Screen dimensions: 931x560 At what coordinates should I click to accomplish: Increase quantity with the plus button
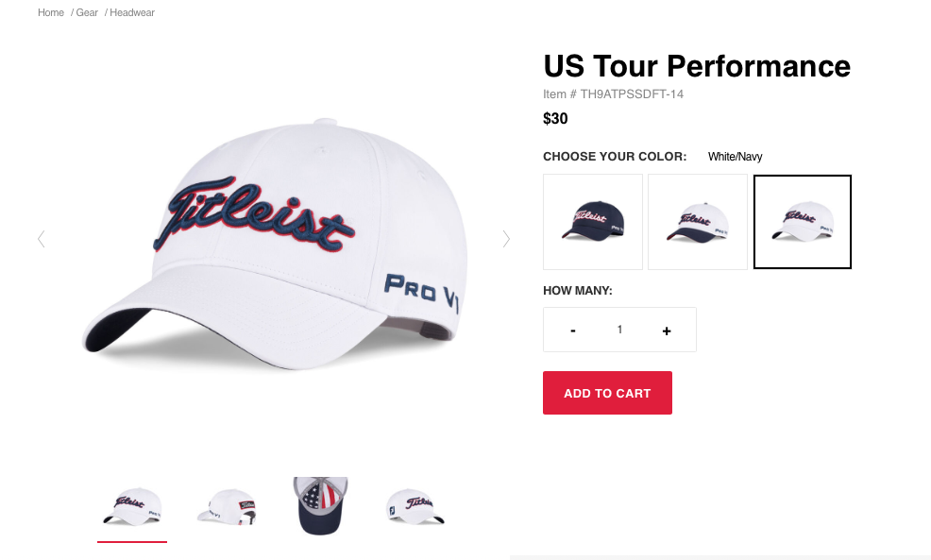tap(667, 331)
